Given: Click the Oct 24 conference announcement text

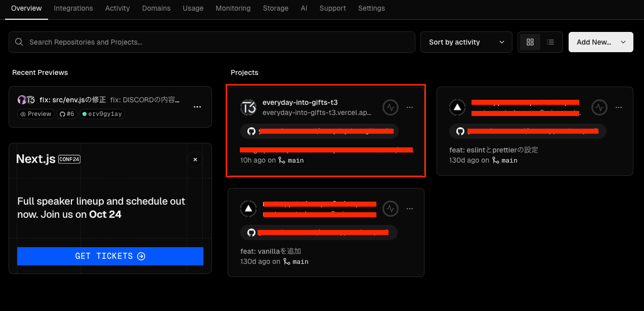Looking at the screenshot, I should click(101, 208).
